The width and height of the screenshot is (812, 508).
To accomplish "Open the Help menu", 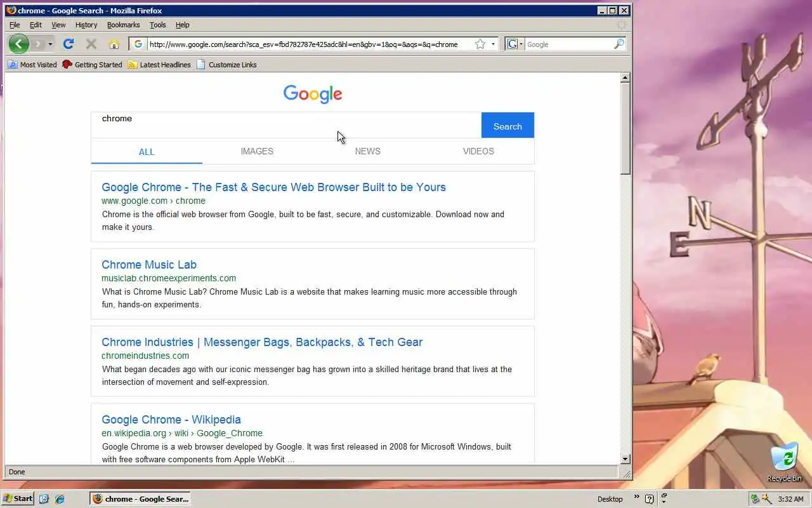I will 183,25.
